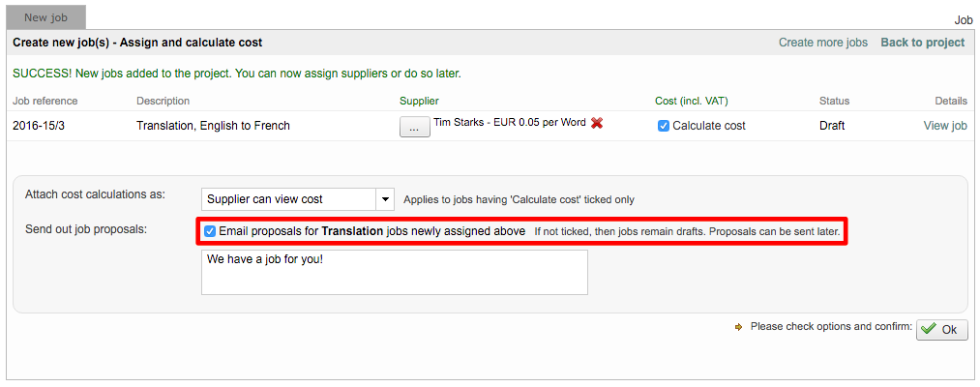The height and width of the screenshot is (387, 980).
Task: Click the Job reference column header
Action: point(45,101)
